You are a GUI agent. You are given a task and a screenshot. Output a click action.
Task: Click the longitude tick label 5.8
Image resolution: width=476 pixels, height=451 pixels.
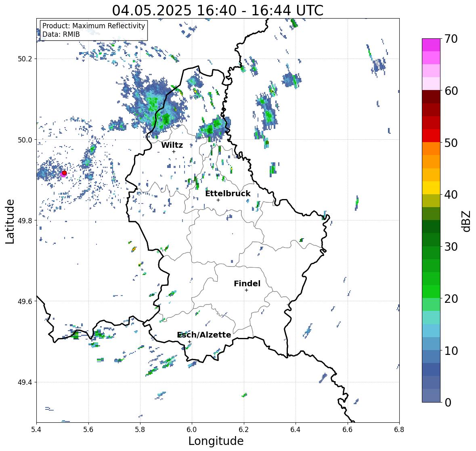click(x=140, y=430)
